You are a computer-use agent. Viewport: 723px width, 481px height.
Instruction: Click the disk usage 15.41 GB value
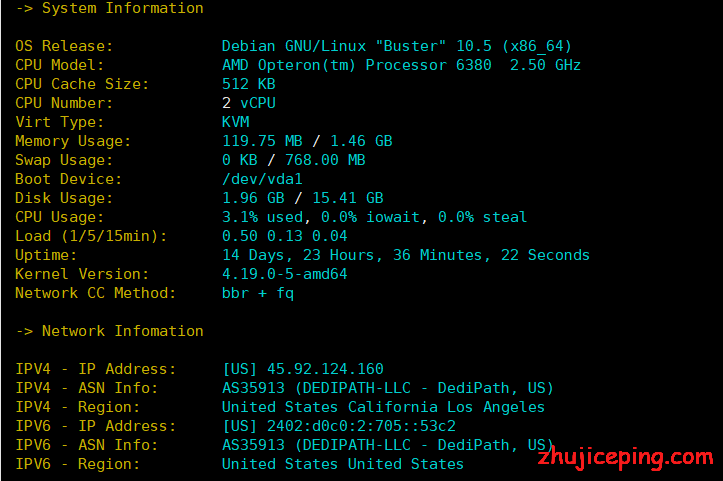(348, 198)
